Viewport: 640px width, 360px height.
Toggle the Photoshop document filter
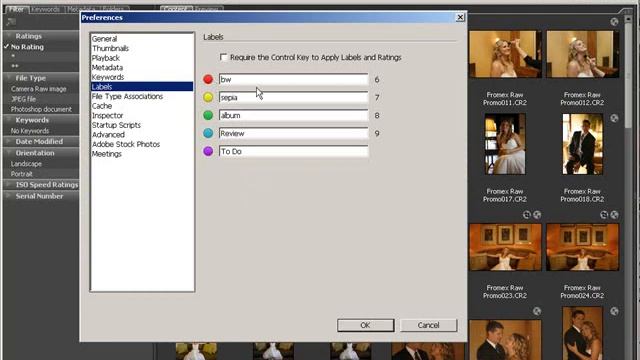pyautogui.click(x=41, y=109)
